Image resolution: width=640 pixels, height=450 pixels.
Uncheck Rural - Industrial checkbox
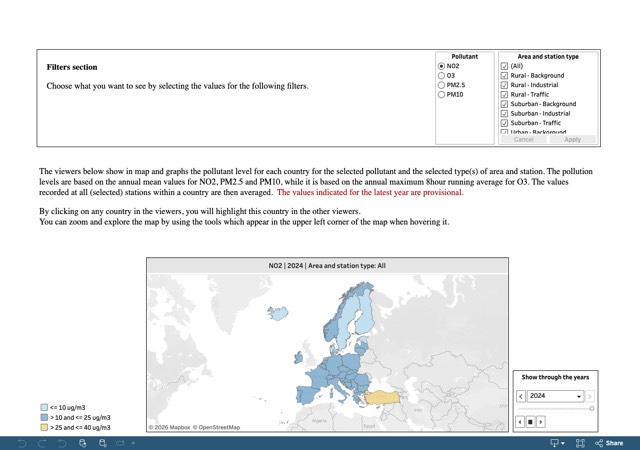pyautogui.click(x=504, y=85)
